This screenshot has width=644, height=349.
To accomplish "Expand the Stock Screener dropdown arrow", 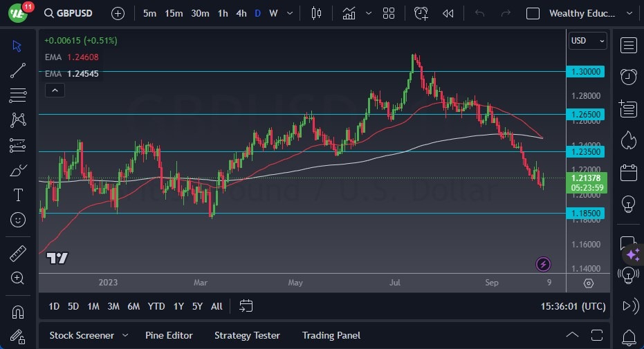I will (x=125, y=335).
